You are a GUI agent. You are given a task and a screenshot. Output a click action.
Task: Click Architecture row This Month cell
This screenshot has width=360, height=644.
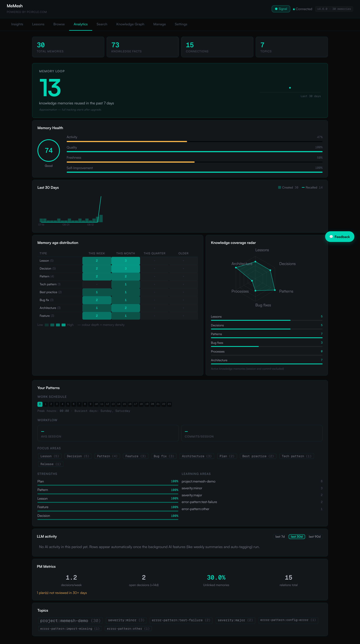125,308
